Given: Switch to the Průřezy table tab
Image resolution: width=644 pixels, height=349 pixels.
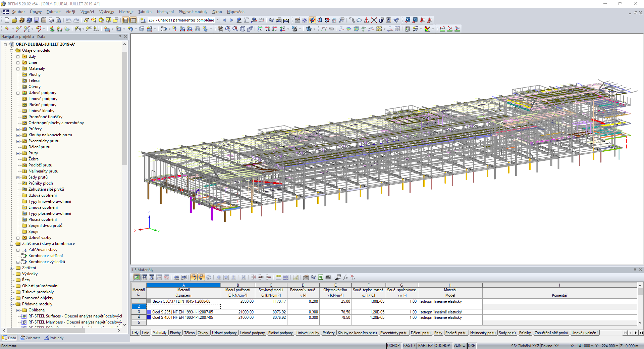Looking at the screenshot, I should [328, 333].
